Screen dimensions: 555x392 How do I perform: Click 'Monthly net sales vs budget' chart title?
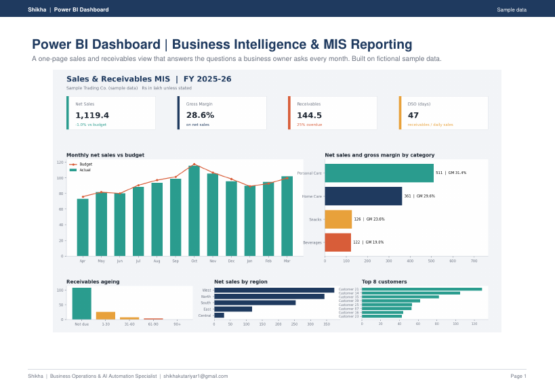(105, 155)
